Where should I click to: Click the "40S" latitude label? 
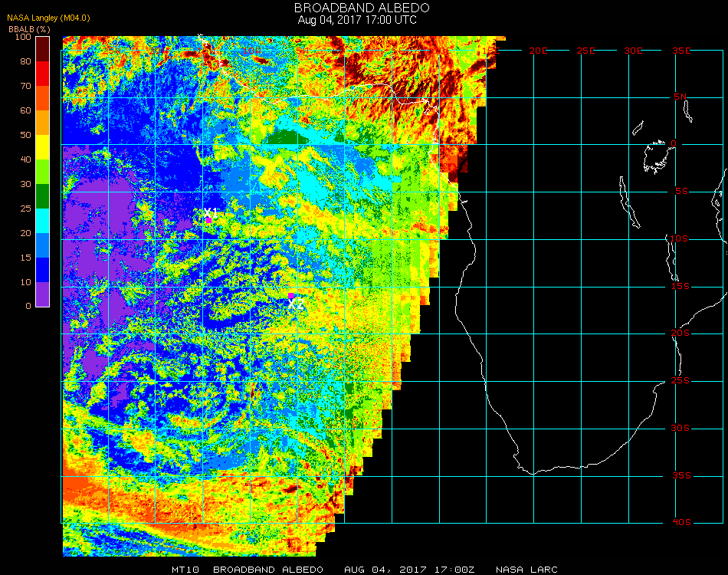pos(681,522)
